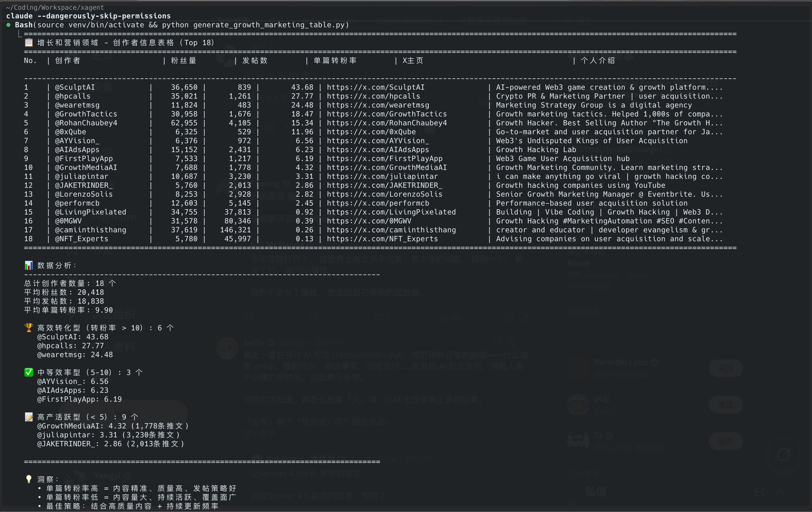
Task: Click the clipboard emoji beside table title
Action: [29, 43]
